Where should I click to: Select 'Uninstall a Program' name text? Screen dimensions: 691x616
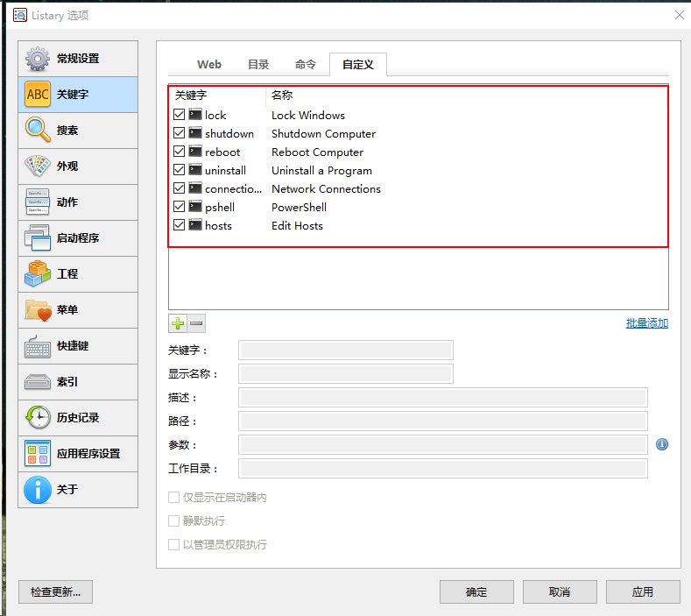tap(321, 171)
